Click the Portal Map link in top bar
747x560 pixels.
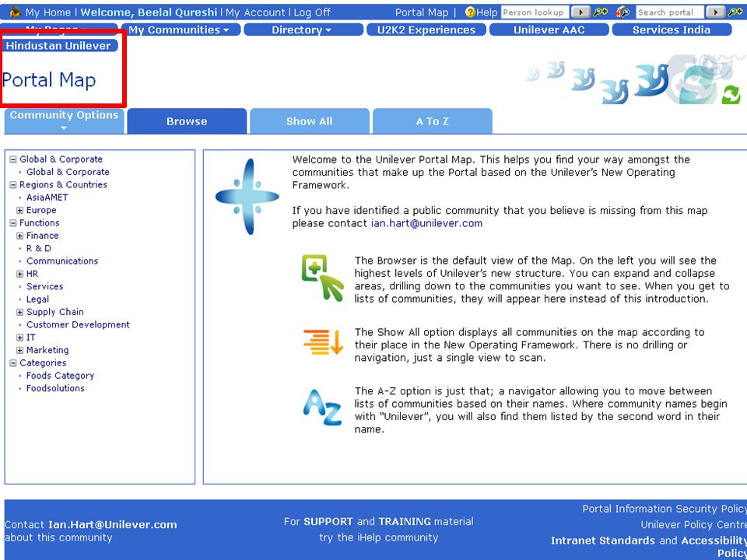[x=422, y=12]
